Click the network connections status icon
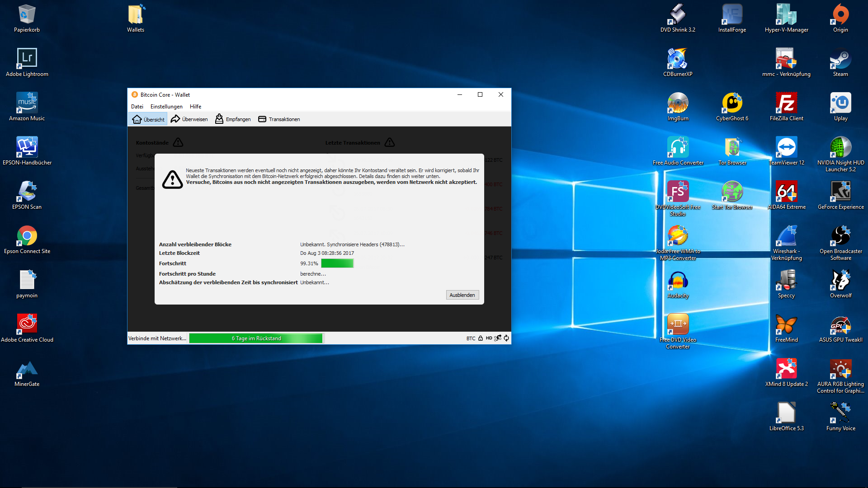The width and height of the screenshot is (868, 488). (498, 338)
